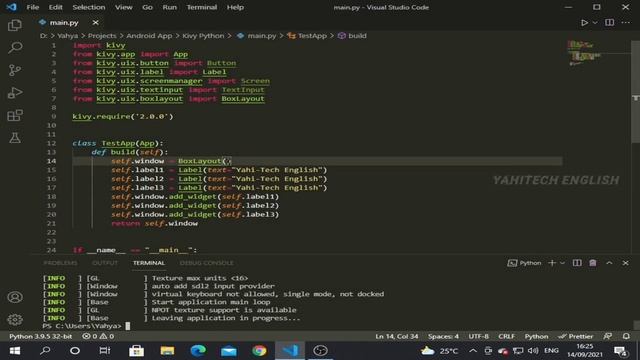The image size is (640, 360).
Task: Click the code minimap preview
Action: tap(586, 53)
